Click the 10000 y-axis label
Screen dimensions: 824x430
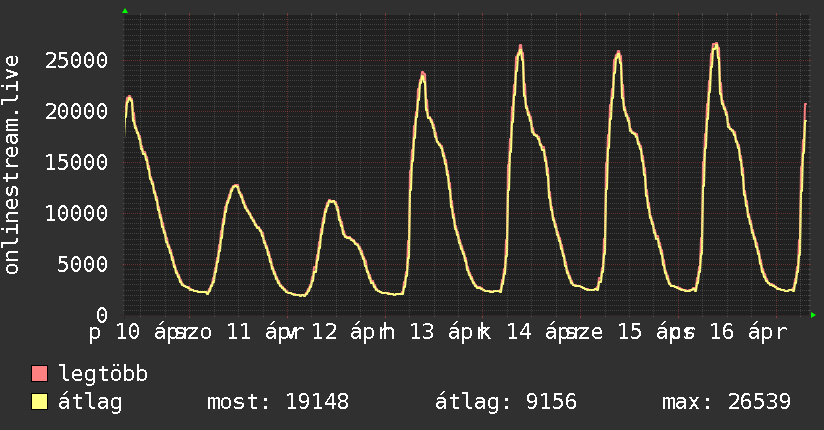pyautogui.click(x=77, y=213)
